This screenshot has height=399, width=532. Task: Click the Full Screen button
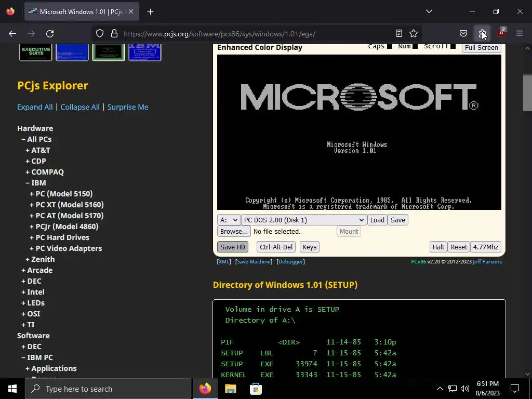click(482, 48)
